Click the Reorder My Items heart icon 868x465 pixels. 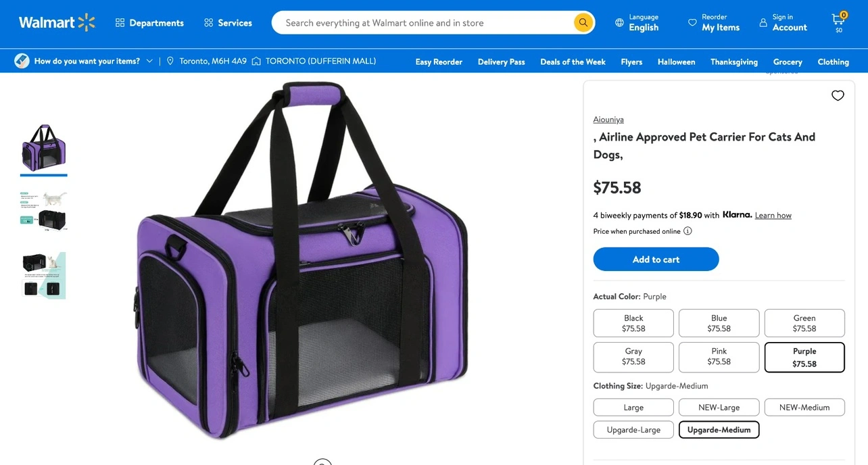[x=692, y=22]
